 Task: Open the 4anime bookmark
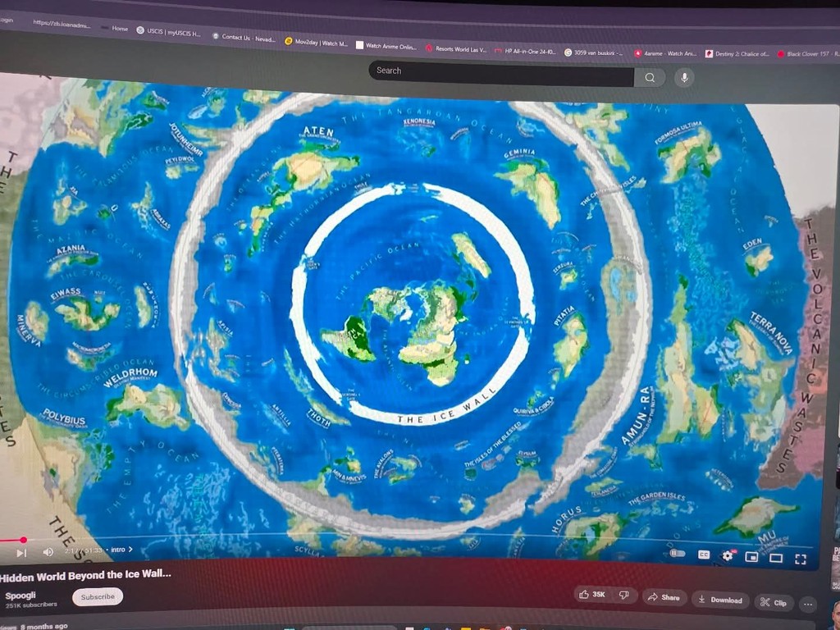(665, 53)
